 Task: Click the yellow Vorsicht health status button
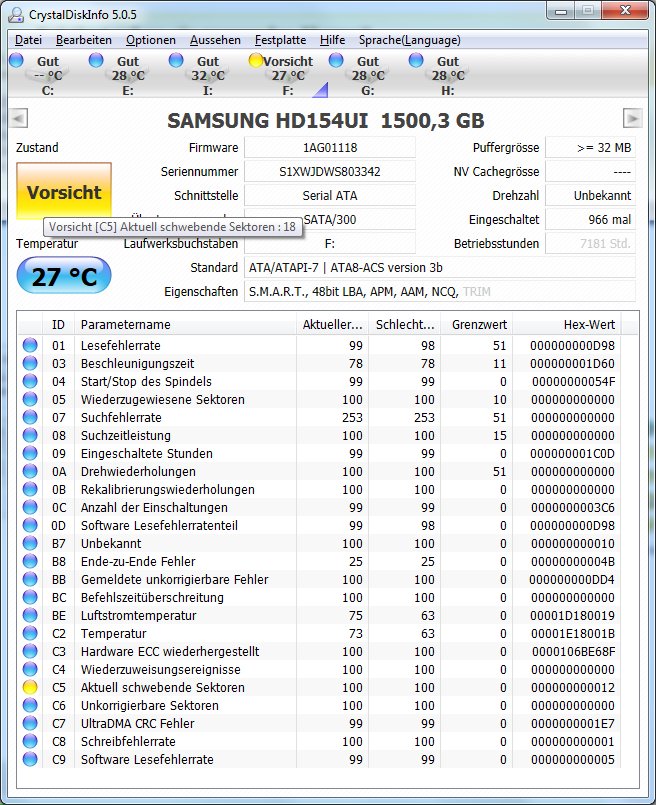coord(64,191)
